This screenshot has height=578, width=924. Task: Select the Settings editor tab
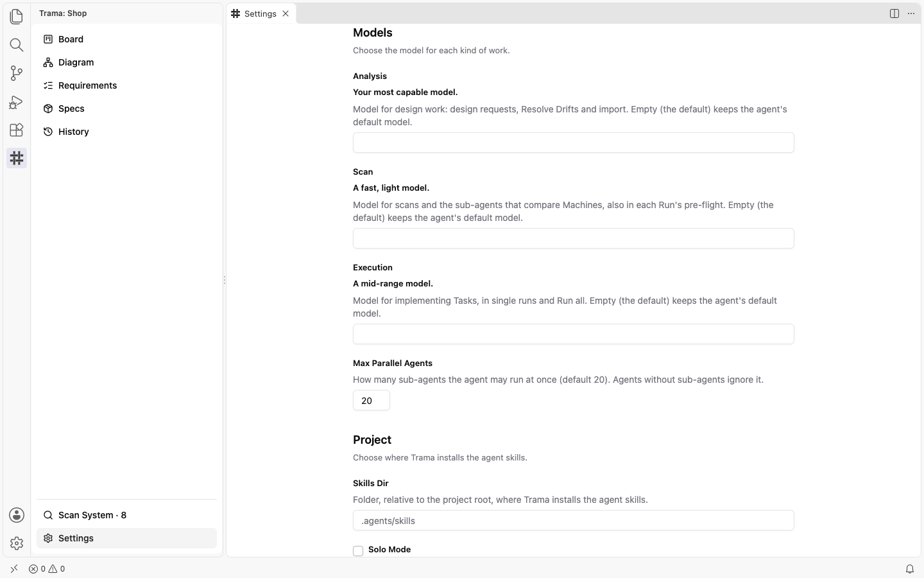point(261,13)
